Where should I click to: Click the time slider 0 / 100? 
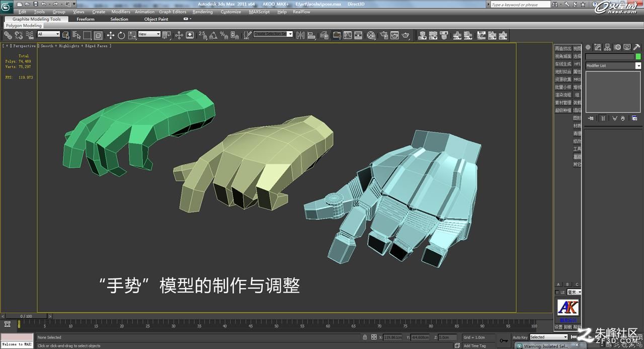26,316
